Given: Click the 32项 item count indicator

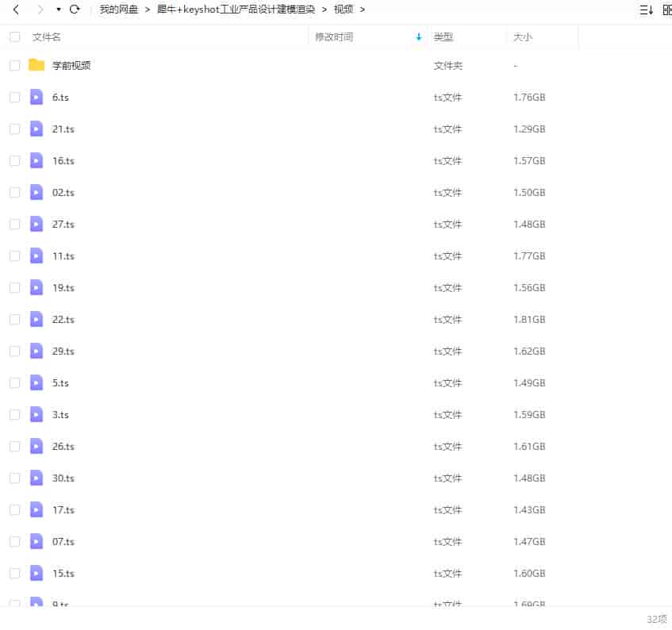Looking at the screenshot, I should (x=657, y=618).
